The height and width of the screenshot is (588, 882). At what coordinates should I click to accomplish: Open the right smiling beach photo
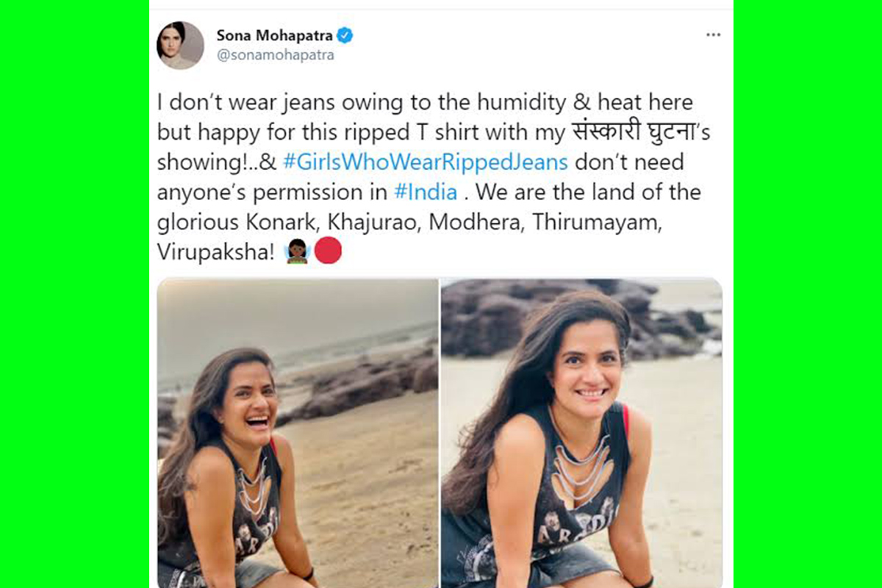pyautogui.click(x=581, y=433)
